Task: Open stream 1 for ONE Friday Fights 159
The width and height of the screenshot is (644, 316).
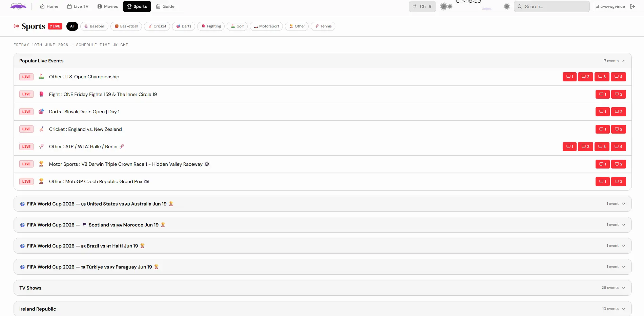Action: 603,94
